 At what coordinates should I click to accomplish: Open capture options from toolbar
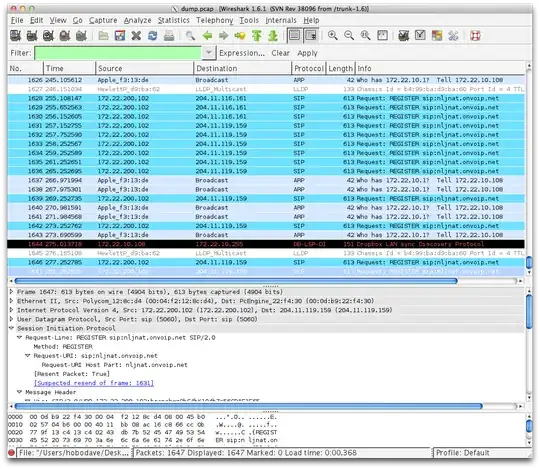(32, 35)
